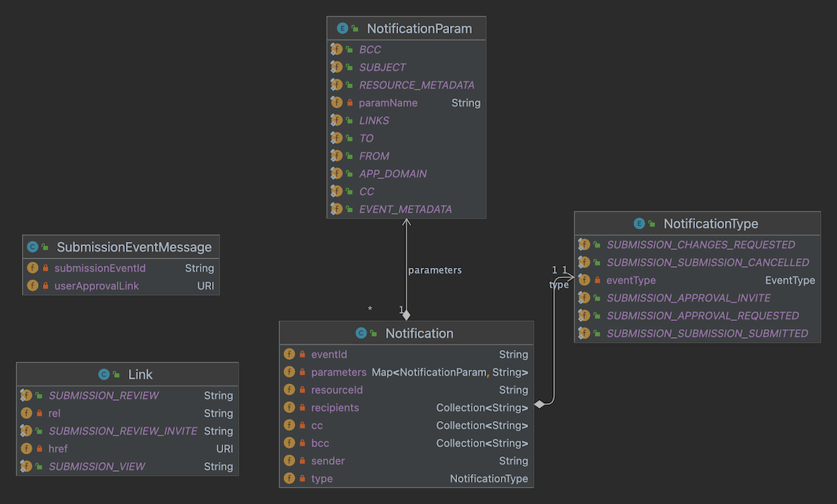
Task: Click the field icon next to sender
Action: [289, 460]
